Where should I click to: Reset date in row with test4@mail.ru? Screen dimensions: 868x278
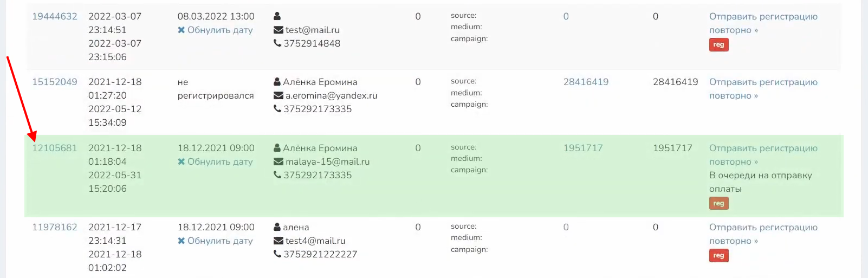click(x=215, y=241)
